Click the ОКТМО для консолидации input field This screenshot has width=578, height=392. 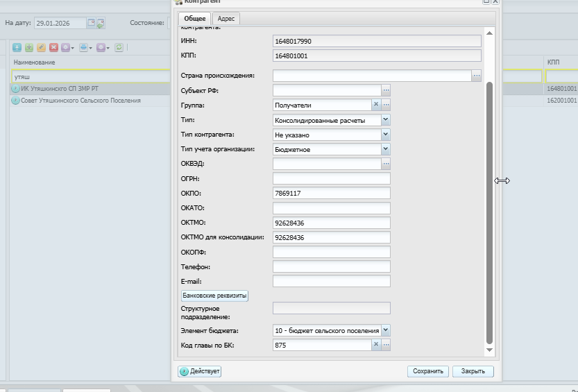[332, 237]
